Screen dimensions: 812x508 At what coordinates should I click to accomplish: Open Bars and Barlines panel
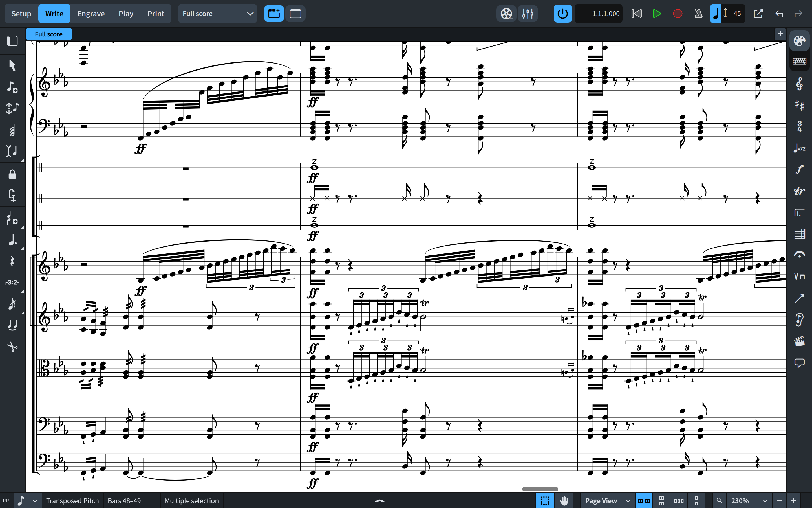pyautogui.click(x=799, y=234)
